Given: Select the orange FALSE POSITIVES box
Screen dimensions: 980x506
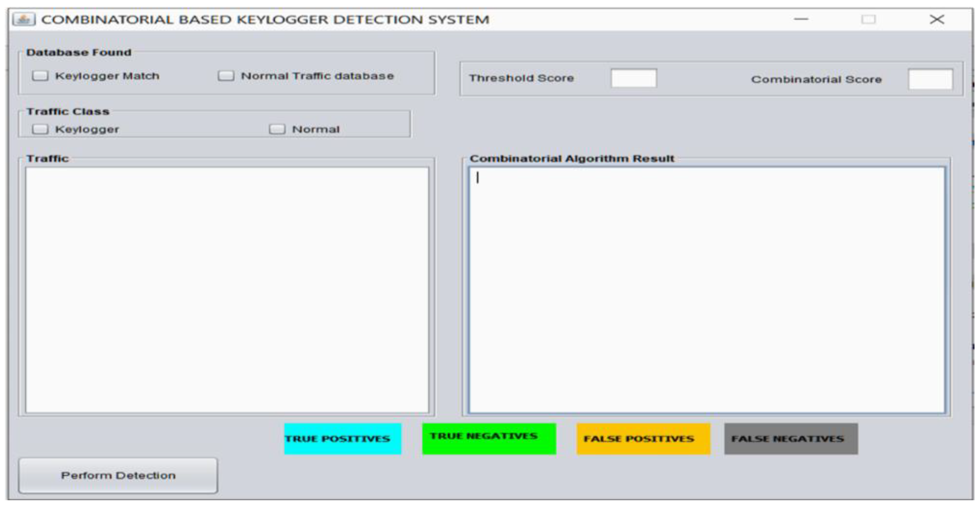Looking at the screenshot, I should 643,439.
